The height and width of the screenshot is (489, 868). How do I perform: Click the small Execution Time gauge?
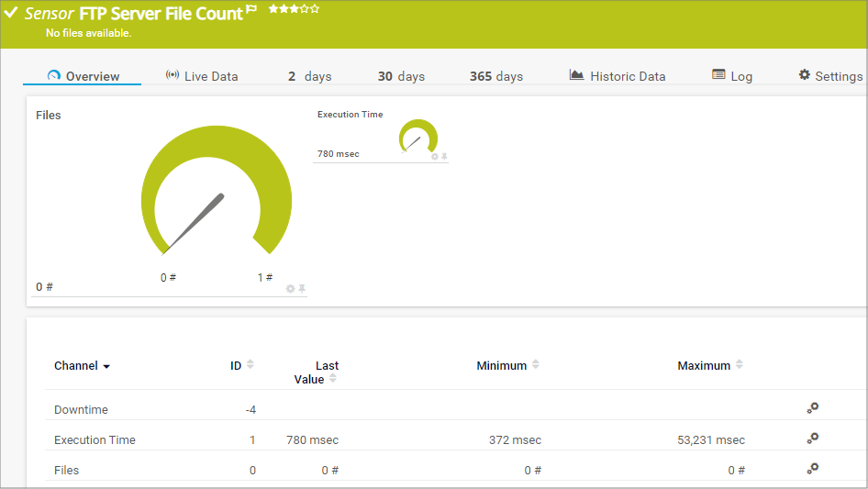418,138
